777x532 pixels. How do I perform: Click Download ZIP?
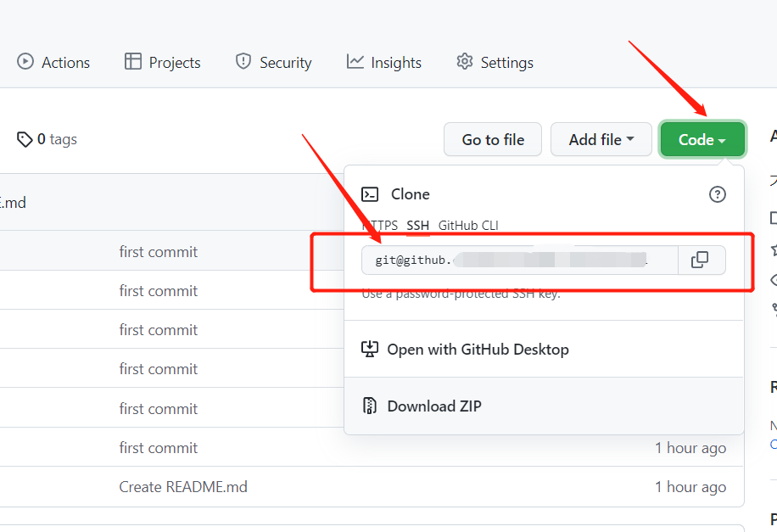coord(544,406)
